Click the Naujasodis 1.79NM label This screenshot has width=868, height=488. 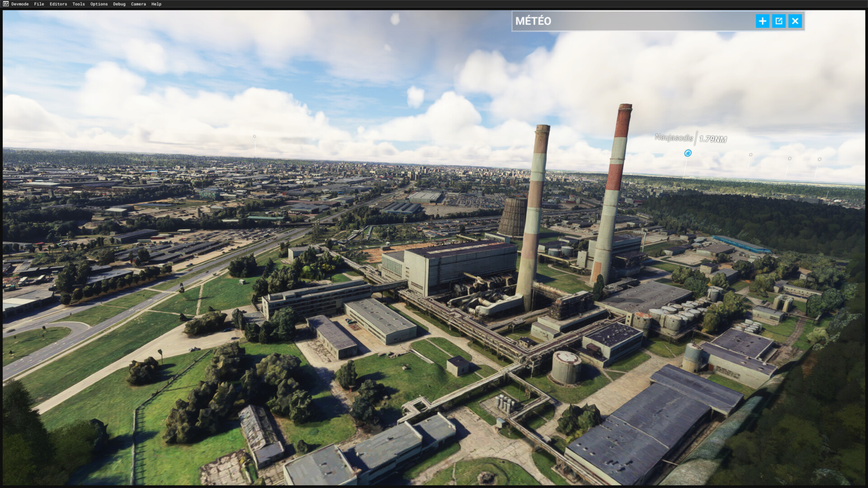coord(690,138)
